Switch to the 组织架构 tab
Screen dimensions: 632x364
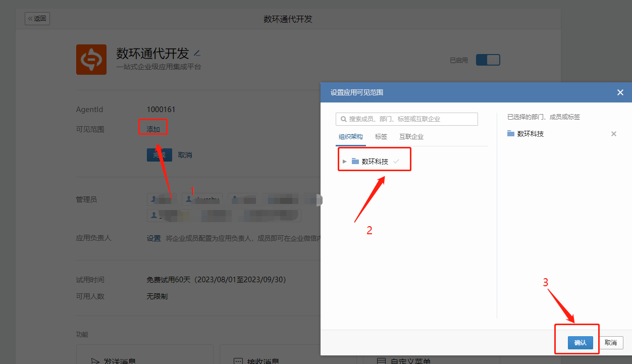coord(351,137)
